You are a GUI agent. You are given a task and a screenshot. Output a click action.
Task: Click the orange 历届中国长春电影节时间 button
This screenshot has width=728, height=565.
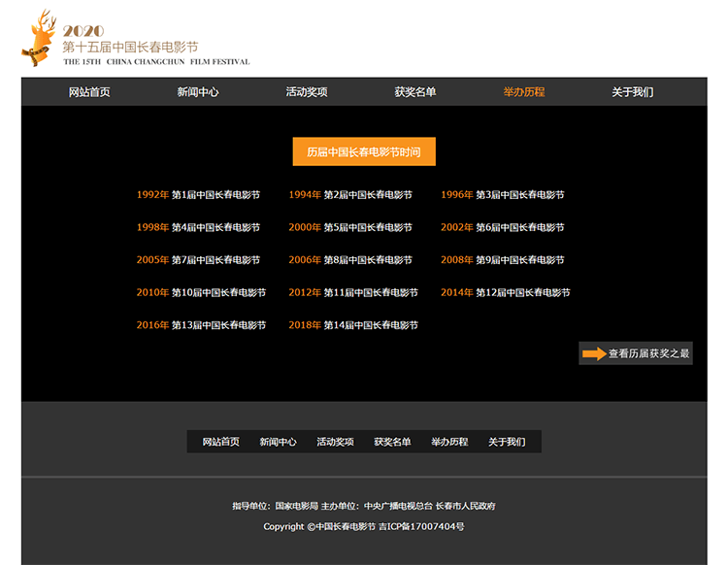tap(364, 151)
